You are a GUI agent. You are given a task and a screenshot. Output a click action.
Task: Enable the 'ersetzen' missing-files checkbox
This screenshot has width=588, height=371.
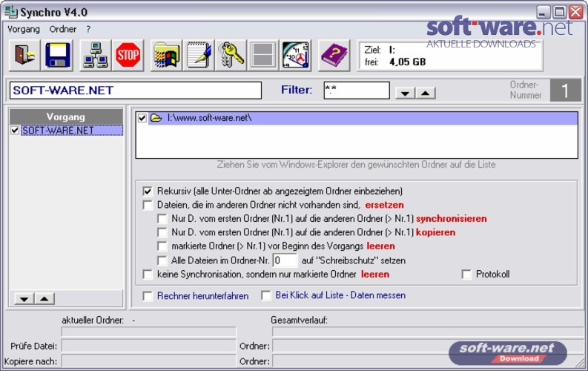pos(148,206)
